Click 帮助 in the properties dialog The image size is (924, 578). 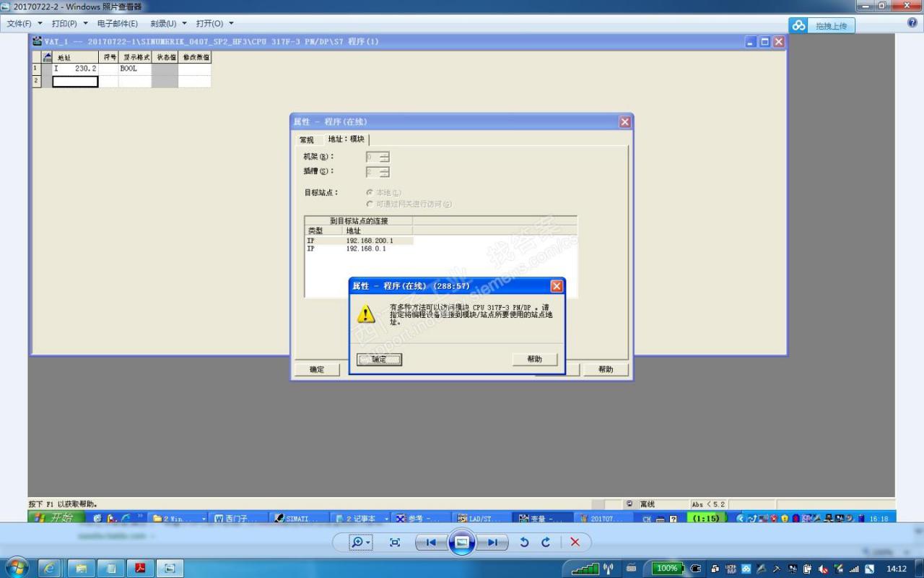click(606, 369)
